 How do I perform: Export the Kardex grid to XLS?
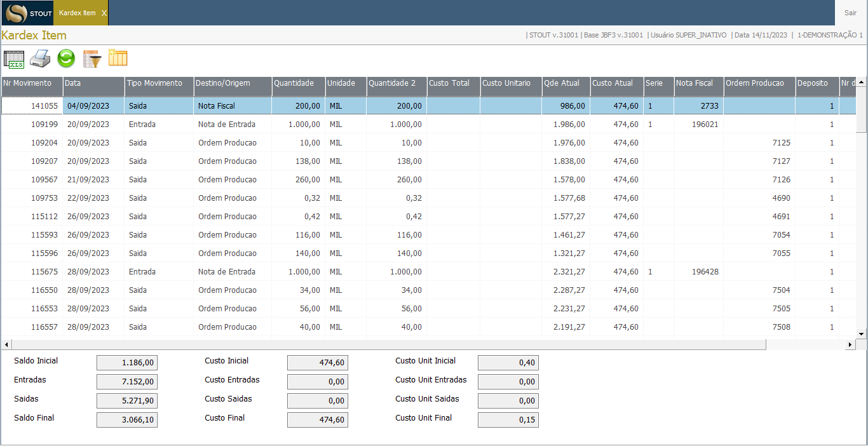tap(14, 58)
